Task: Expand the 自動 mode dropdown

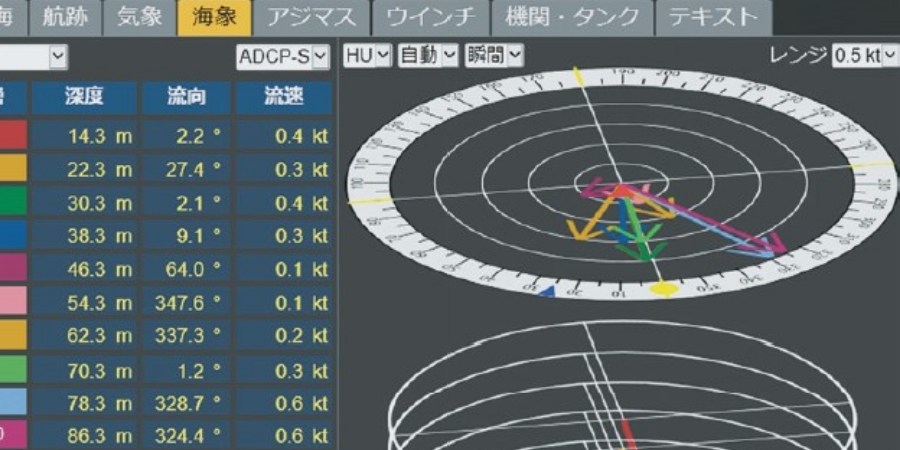Action: pos(428,56)
